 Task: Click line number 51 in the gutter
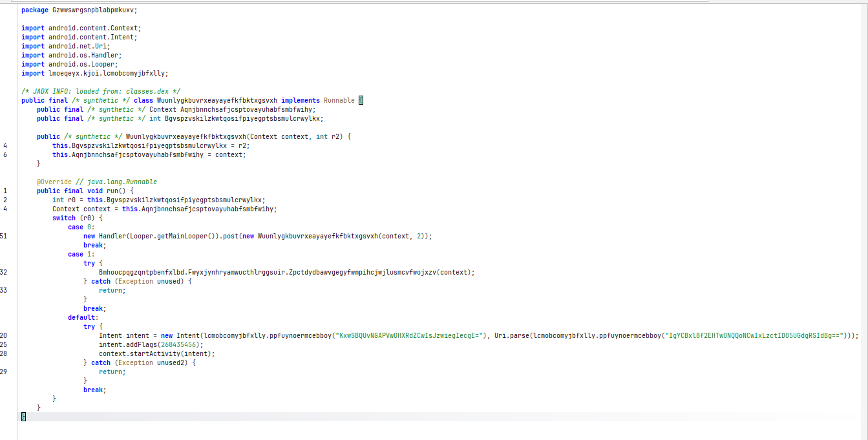pos(5,236)
